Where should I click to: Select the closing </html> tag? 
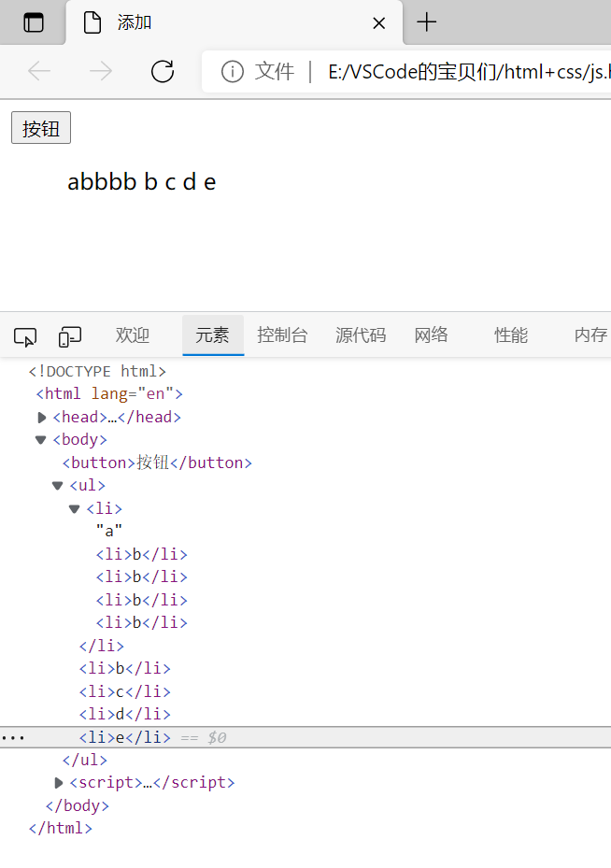click(61, 828)
